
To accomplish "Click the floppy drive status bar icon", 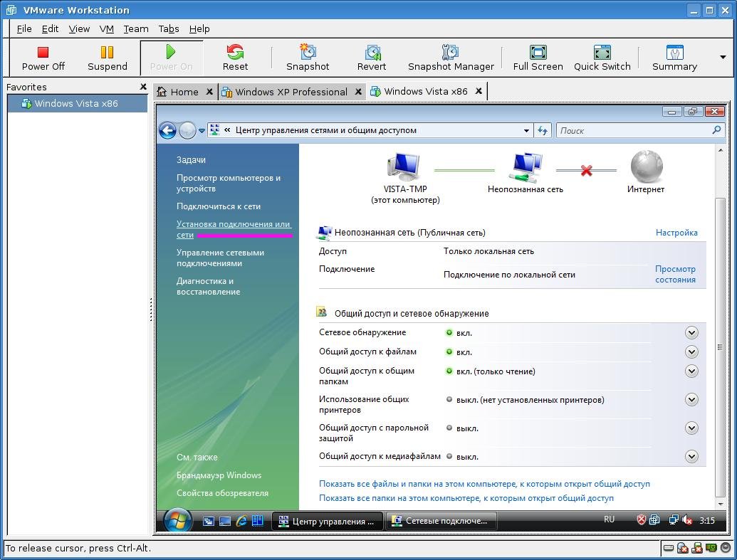I will [697, 548].
